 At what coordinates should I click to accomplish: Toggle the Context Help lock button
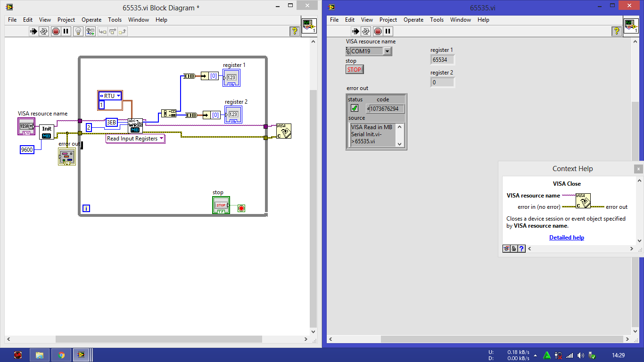click(514, 249)
